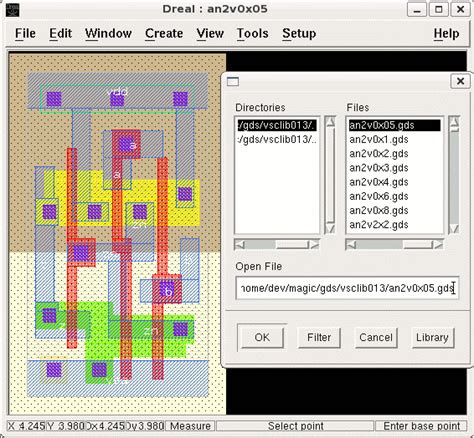Open the Create menu
The height and width of the screenshot is (438, 474).
(164, 34)
